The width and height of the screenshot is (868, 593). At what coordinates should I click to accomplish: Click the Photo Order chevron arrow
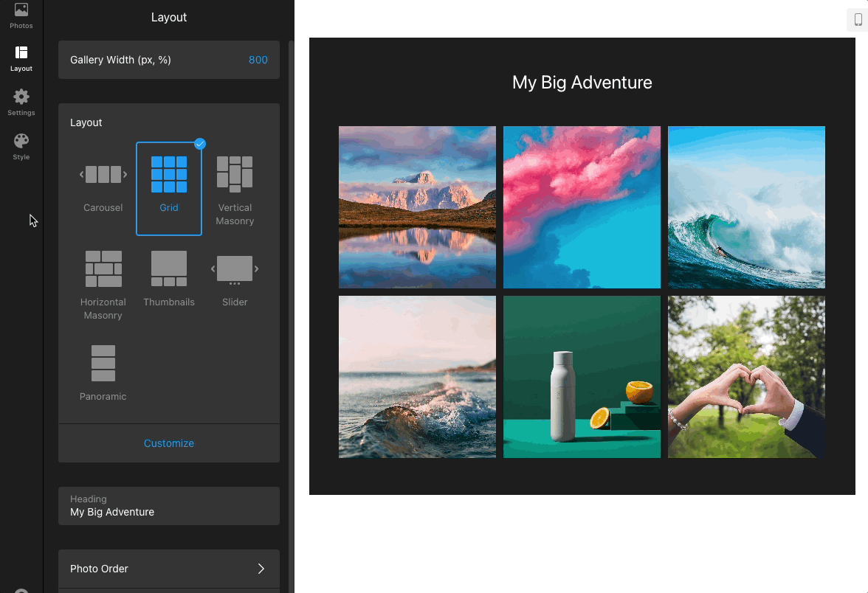261,569
